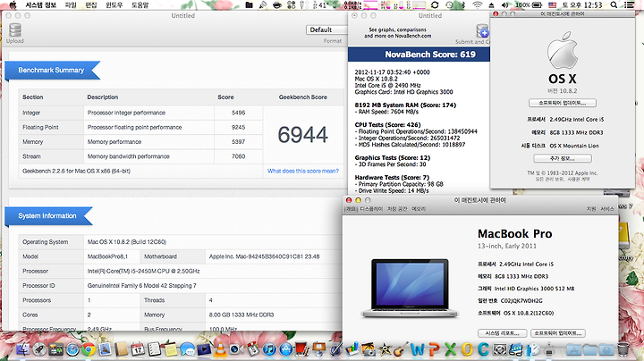Open the Trash in the Dock
This screenshot has width=644, height=361.
[623, 349]
